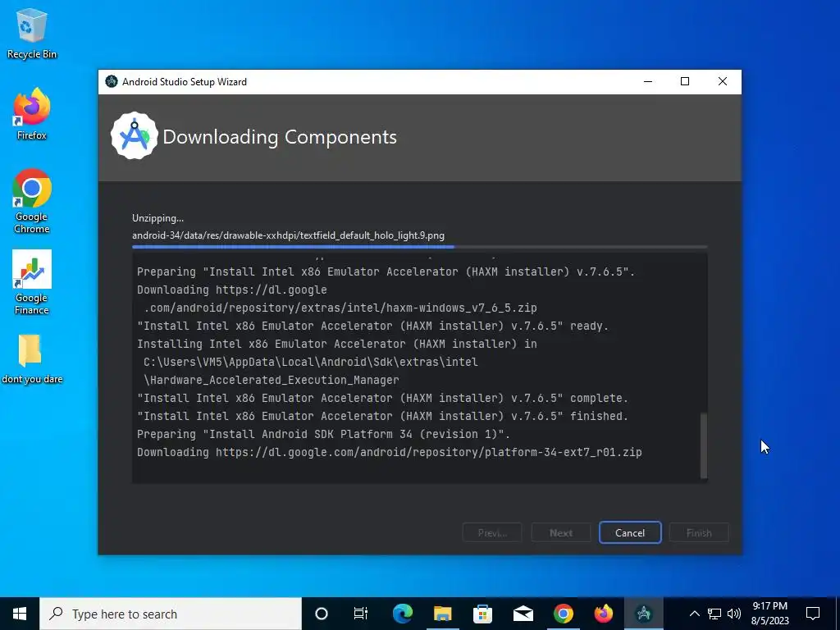This screenshot has height=630, width=840.
Task: Click the Android Studio logo in wizard header
Action: [x=134, y=136]
